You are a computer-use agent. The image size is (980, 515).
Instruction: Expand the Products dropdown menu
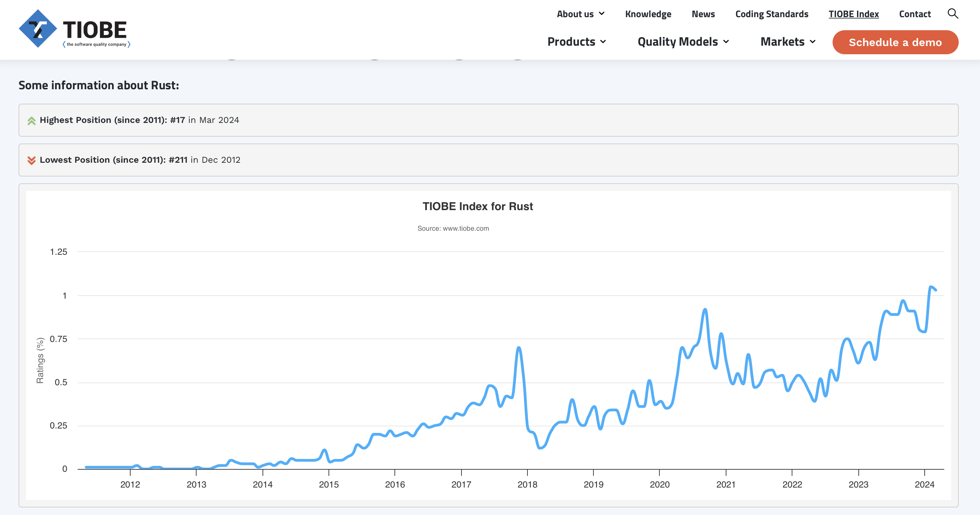coord(577,42)
